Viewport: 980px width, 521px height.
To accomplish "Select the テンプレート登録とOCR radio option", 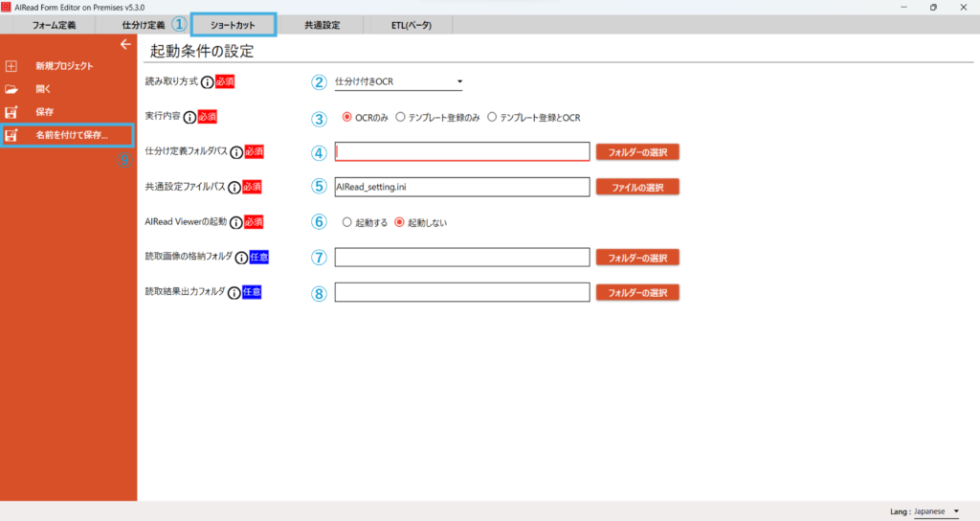I will pyautogui.click(x=493, y=117).
